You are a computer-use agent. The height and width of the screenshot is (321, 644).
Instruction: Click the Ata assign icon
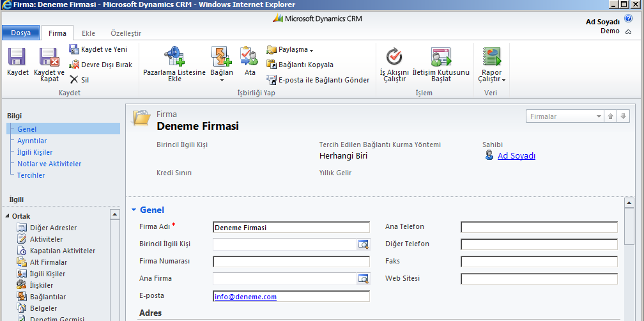[x=250, y=56]
